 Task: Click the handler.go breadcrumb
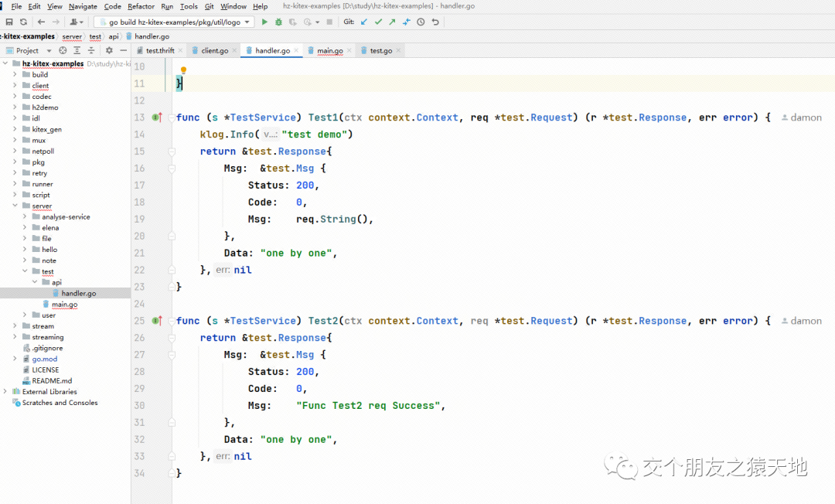pos(148,36)
